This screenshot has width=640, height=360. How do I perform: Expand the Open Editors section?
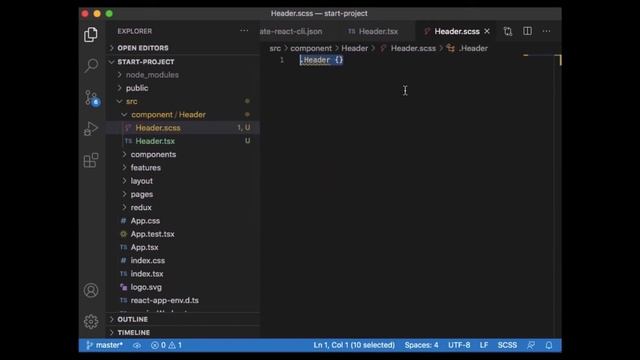pos(182,48)
